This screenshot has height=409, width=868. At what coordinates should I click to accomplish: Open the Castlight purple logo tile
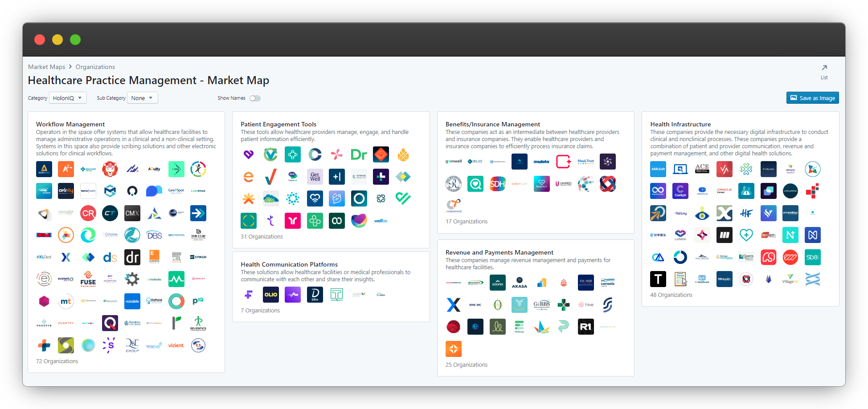pos(680,191)
